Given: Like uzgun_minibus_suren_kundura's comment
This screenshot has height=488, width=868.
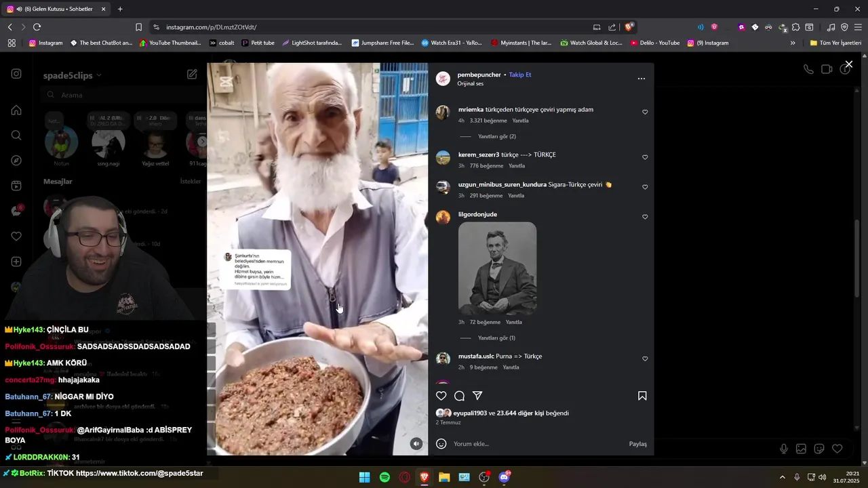Looking at the screenshot, I should click(645, 187).
